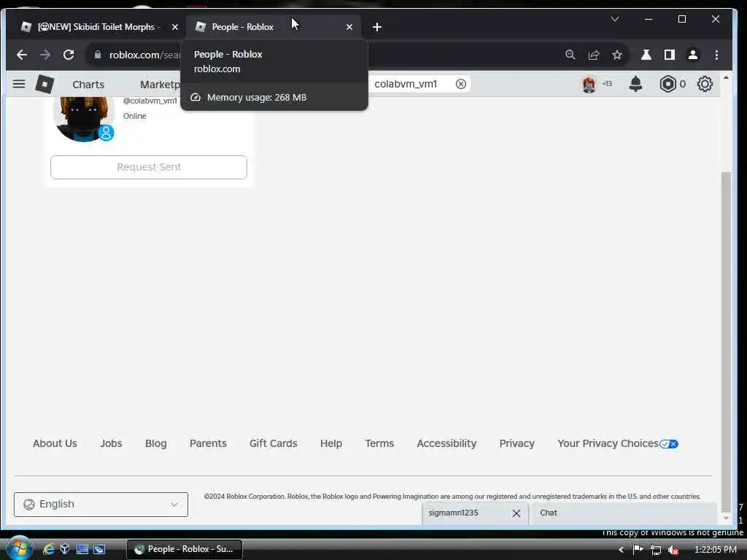
Task: Open the About Us footer link
Action: point(55,443)
